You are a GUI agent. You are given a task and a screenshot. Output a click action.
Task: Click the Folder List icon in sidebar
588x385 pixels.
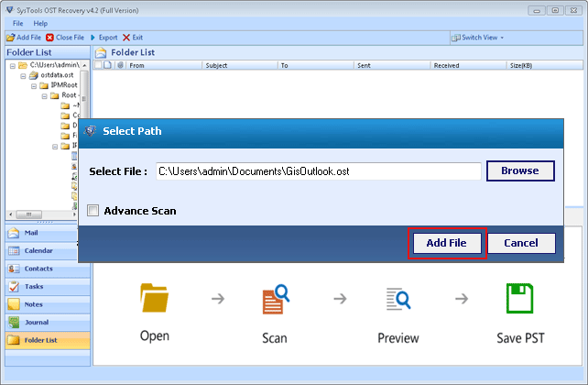(14, 340)
